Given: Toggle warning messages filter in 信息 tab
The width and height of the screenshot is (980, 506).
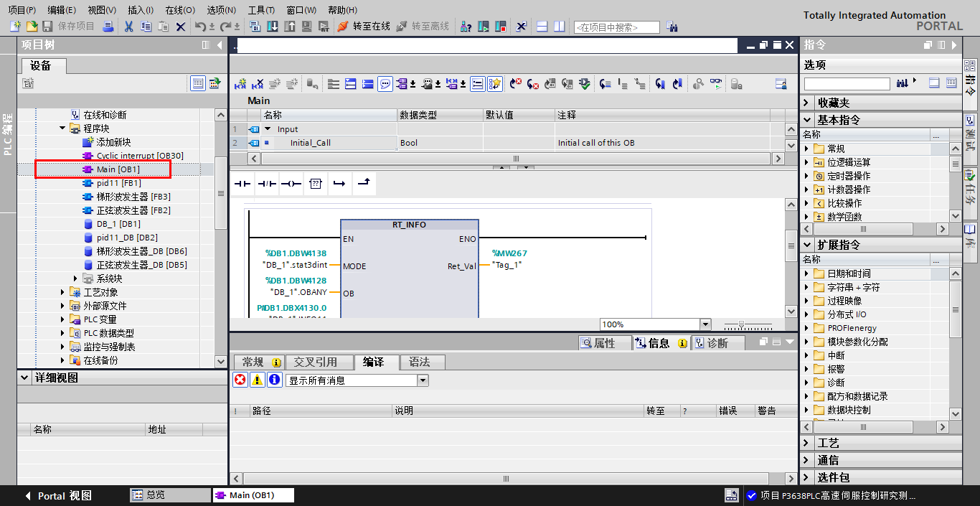Looking at the screenshot, I should (258, 380).
